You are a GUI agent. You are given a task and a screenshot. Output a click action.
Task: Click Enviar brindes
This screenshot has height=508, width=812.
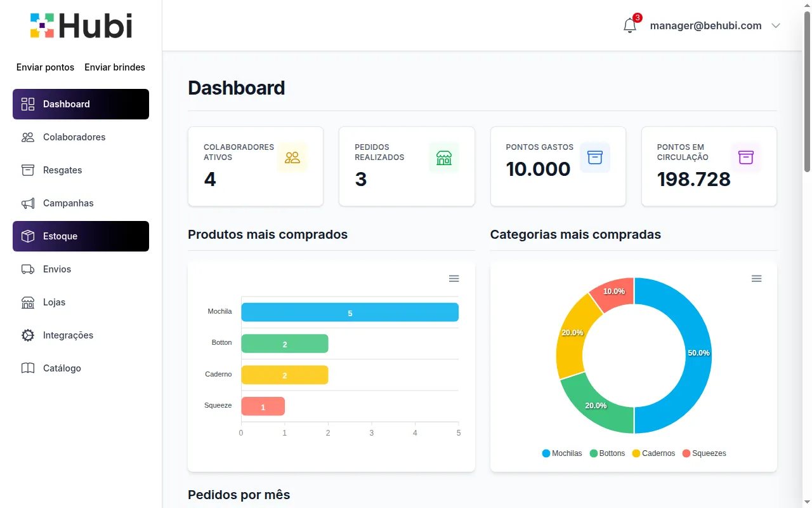coord(115,67)
